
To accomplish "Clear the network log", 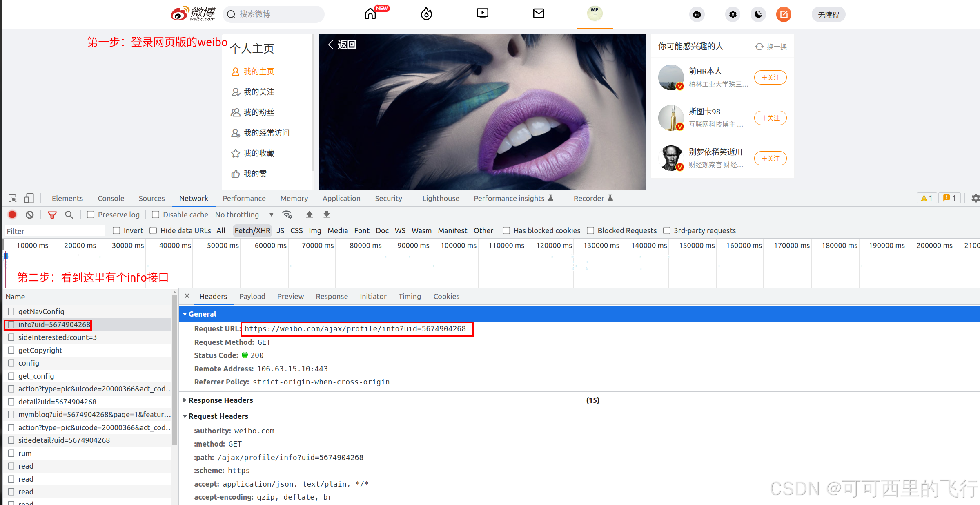I will [x=30, y=215].
